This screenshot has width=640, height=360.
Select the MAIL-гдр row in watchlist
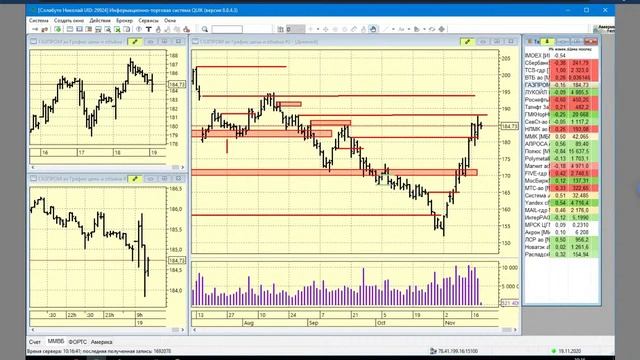(x=561, y=210)
